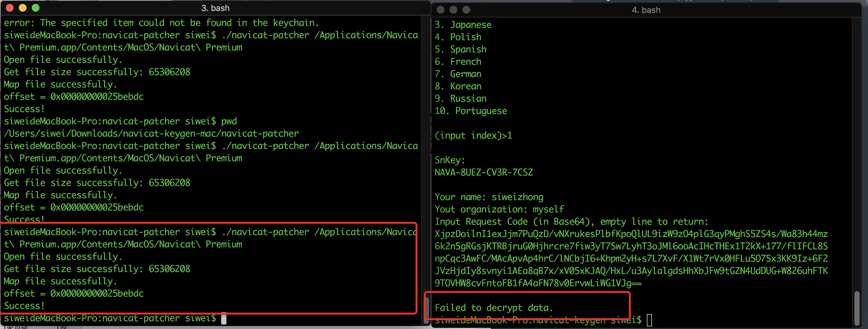The width and height of the screenshot is (868, 329).
Task: Click the 'Input Request Code (in Base64)' prompt
Action: click(x=571, y=222)
